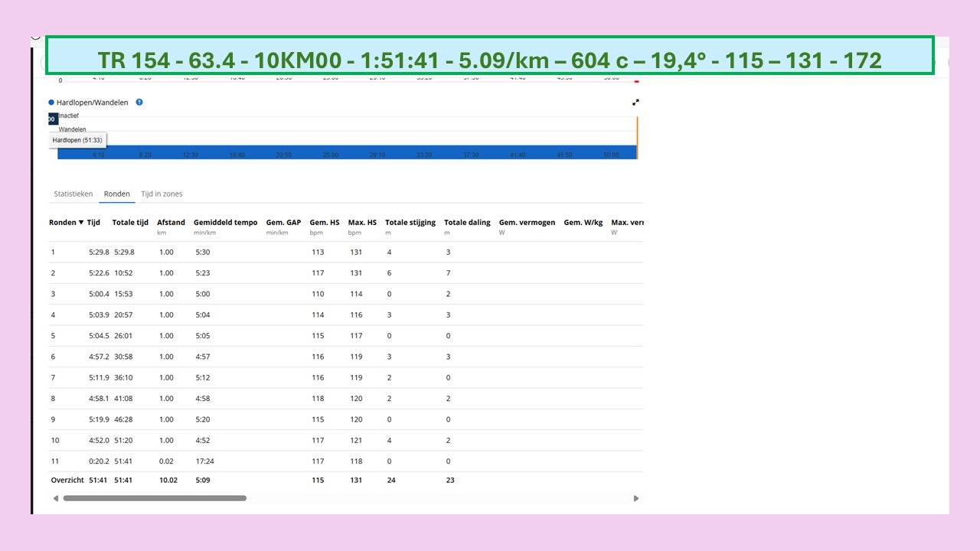The image size is (980, 551).
Task: Click total time cell 46:28
Action: tap(123, 419)
